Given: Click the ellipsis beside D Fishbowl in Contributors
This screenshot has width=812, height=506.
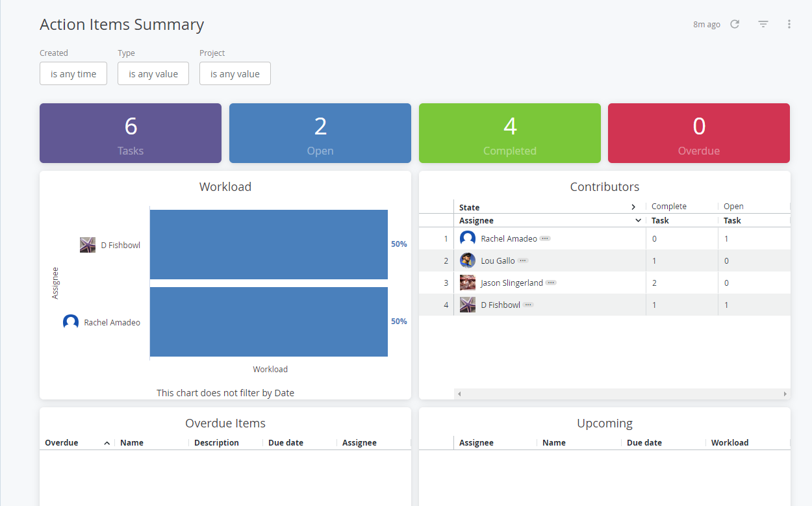Looking at the screenshot, I should click(528, 305).
